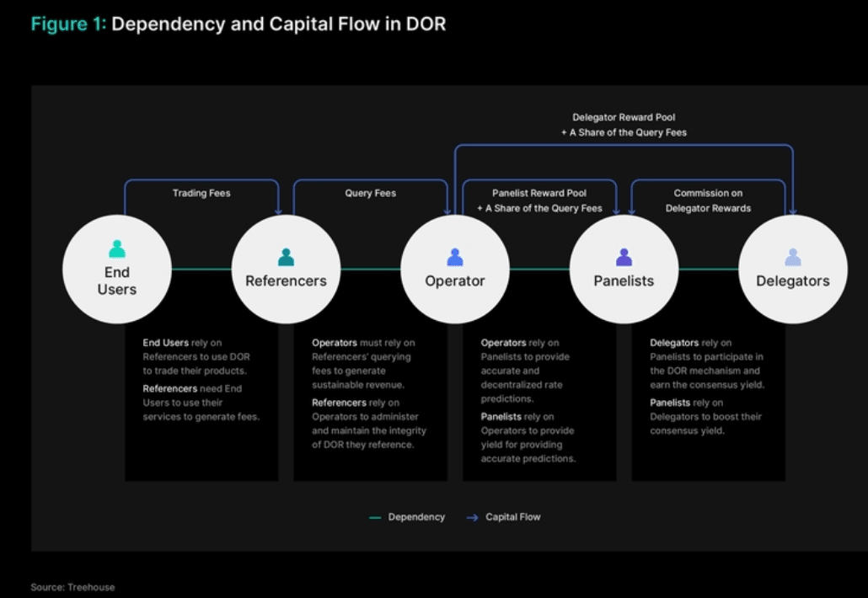Click the Dependency legend line marker
This screenshot has height=598, width=868.
click(375, 518)
